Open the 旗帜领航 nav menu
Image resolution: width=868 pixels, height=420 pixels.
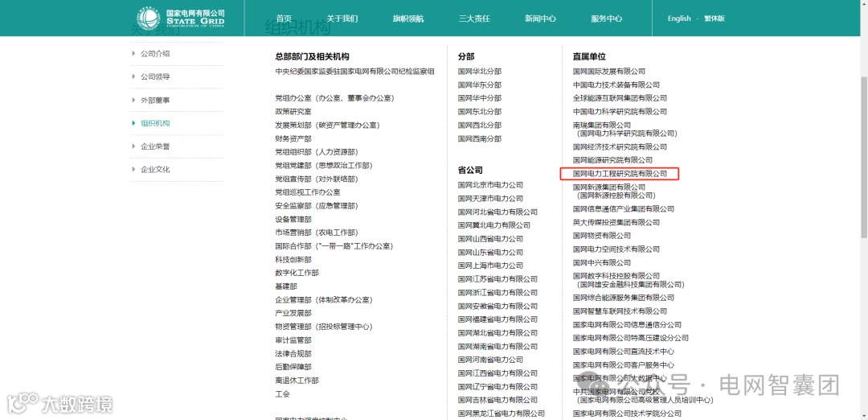pyautogui.click(x=408, y=19)
